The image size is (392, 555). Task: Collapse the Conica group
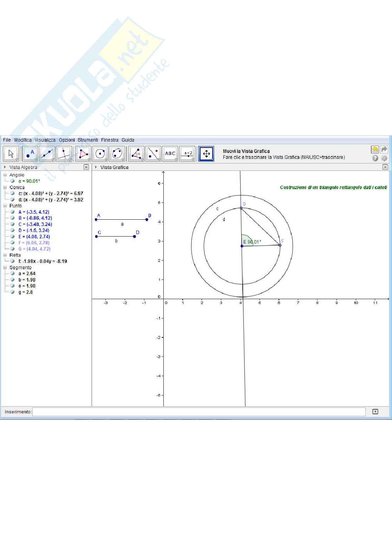(x=5, y=187)
